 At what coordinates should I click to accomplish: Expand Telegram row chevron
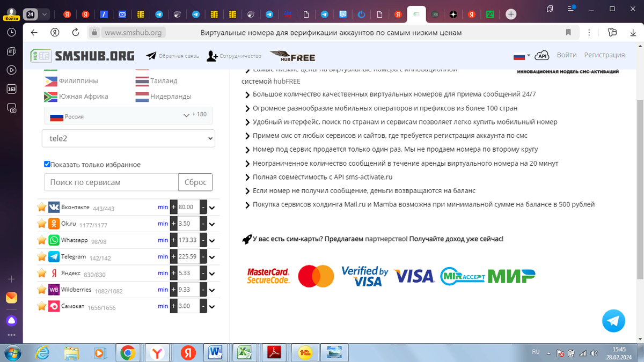pos(212,257)
